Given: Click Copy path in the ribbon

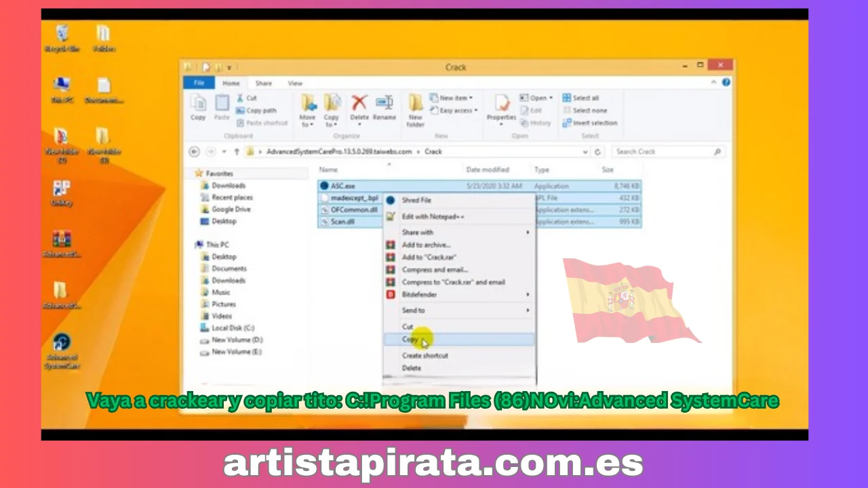Looking at the screenshot, I should (256, 110).
